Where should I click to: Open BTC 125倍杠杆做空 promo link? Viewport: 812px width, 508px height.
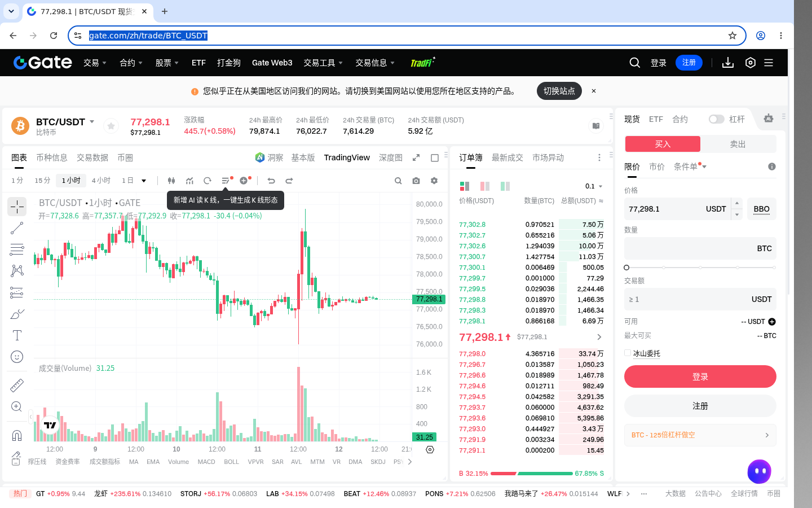pyautogui.click(x=700, y=435)
